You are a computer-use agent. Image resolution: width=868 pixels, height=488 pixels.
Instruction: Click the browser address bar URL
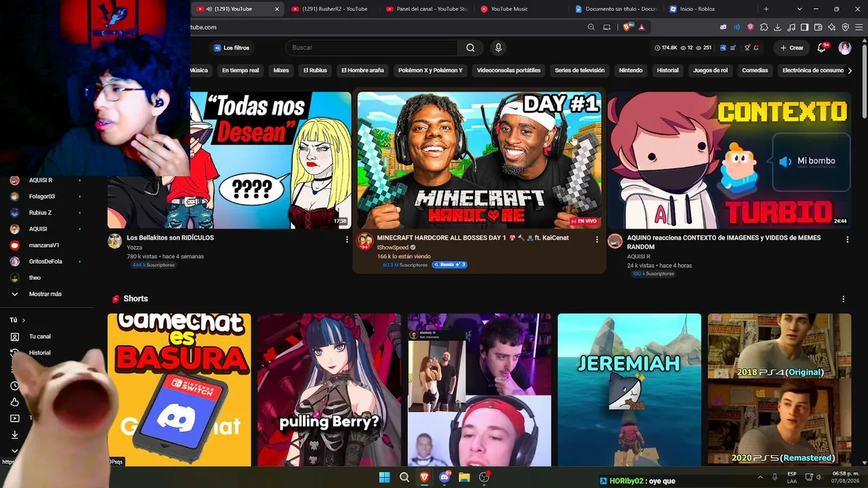click(x=203, y=27)
